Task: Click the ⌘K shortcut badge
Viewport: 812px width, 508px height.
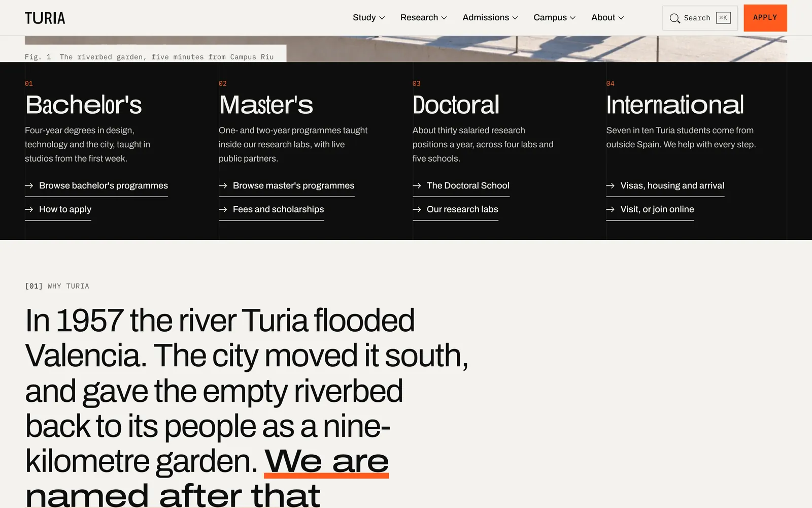Action: [x=723, y=18]
